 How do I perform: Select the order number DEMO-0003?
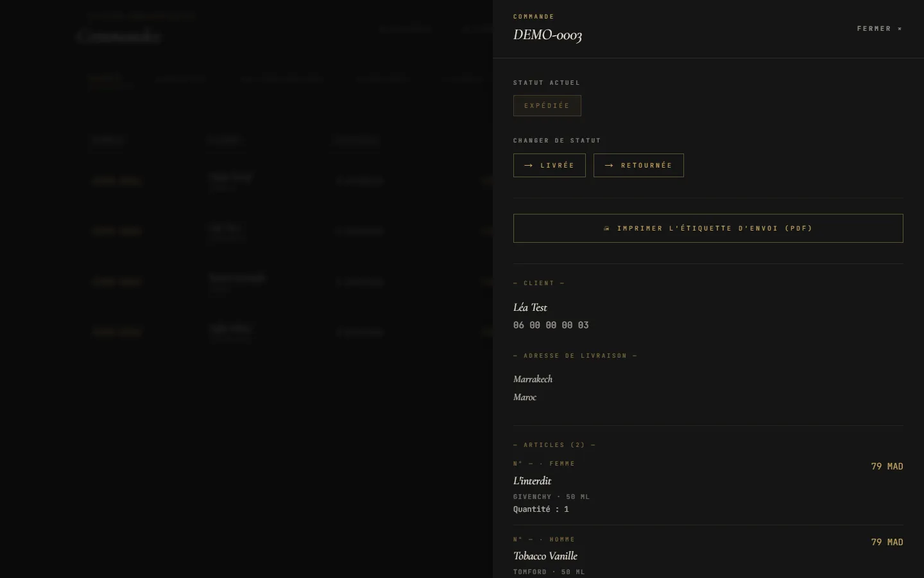pyautogui.click(x=547, y=35)
